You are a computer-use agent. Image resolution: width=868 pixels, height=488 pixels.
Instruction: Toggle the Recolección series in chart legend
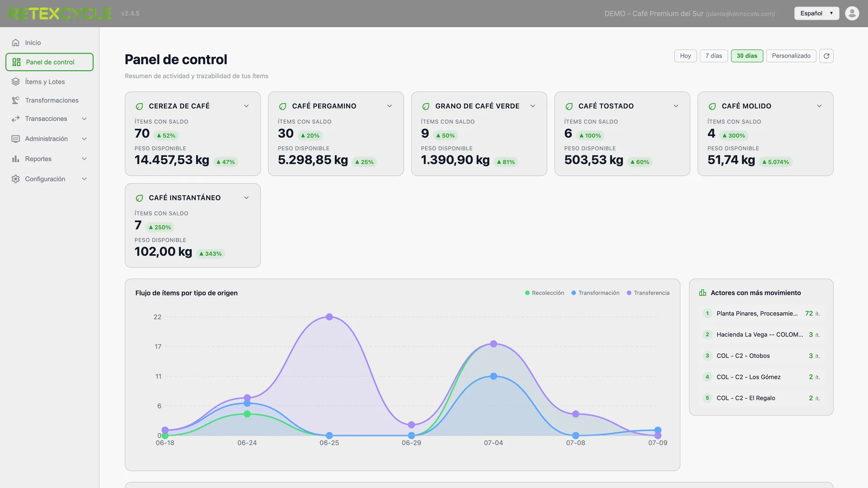(544, 293)
